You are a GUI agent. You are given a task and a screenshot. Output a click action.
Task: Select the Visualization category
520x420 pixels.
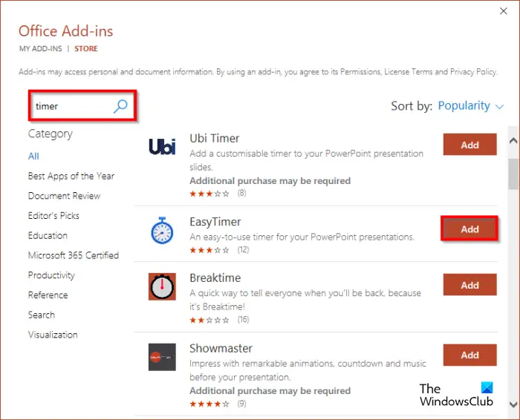pos(53,335)
